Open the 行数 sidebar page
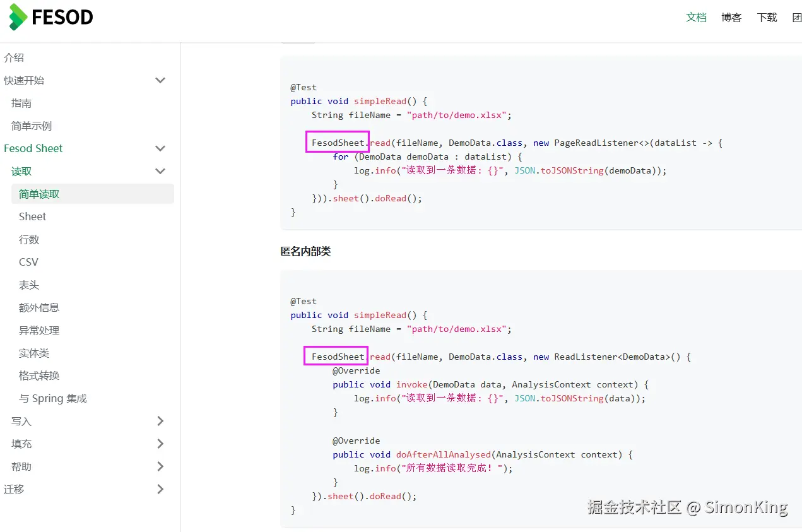This screenshot has width=802, height=532. [x=29, y=239]
